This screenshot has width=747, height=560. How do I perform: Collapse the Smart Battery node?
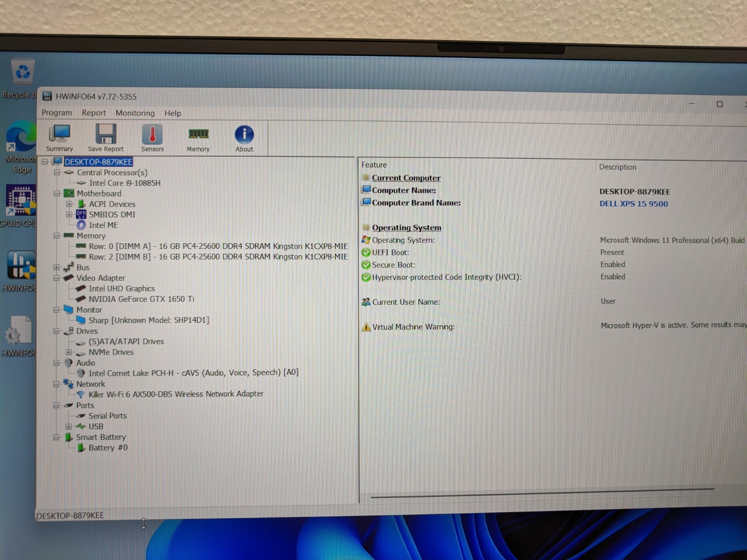point(56,437)
